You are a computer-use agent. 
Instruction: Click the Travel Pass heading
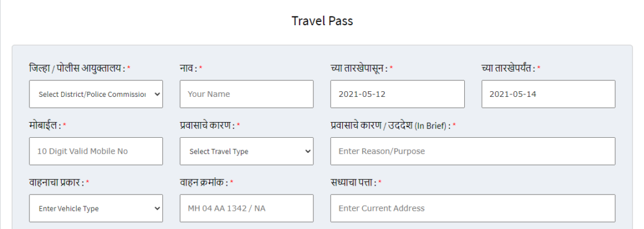323,21
